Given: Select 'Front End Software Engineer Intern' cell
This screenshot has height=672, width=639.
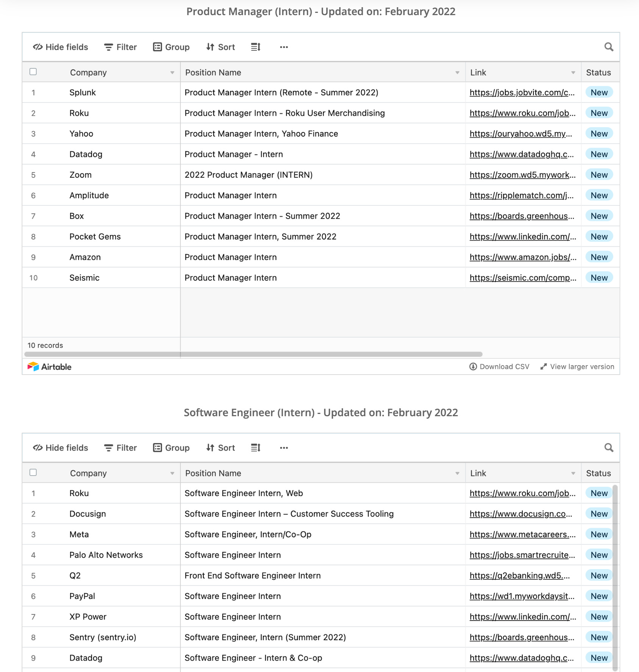Looking at the screenshot, I should [323, 576].
